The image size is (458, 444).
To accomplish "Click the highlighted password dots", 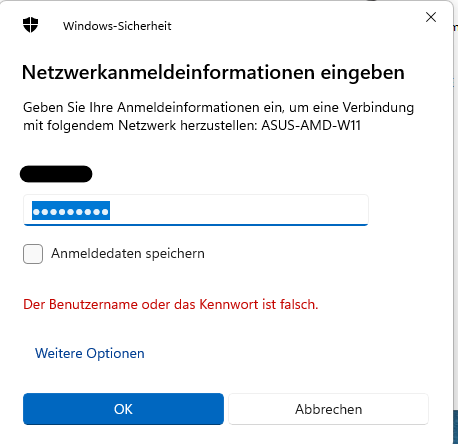I will 71,211.
